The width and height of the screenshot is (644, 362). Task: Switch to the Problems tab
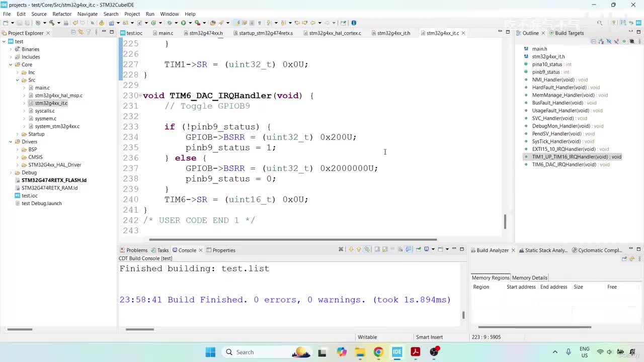133,250
